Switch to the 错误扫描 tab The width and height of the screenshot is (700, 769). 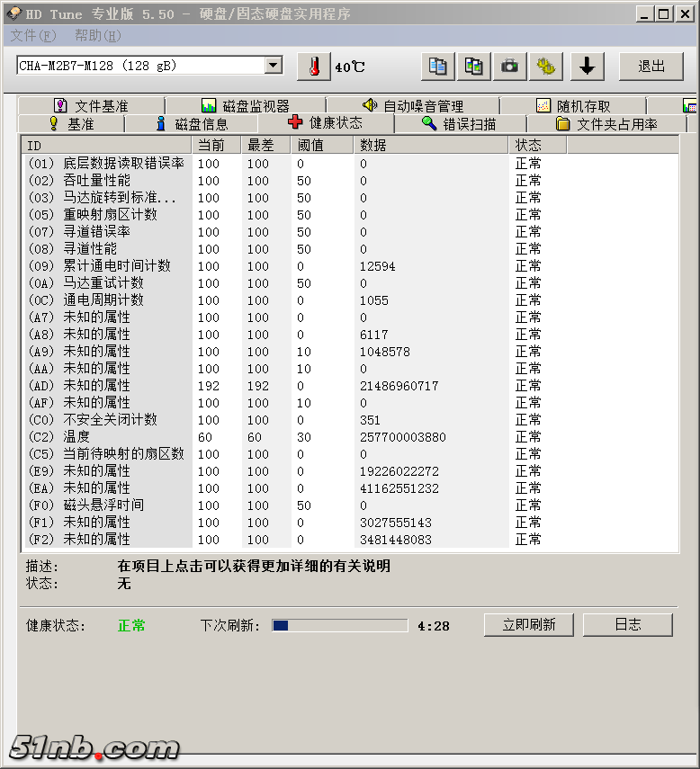pyautogui.click(x=459, y=124)
